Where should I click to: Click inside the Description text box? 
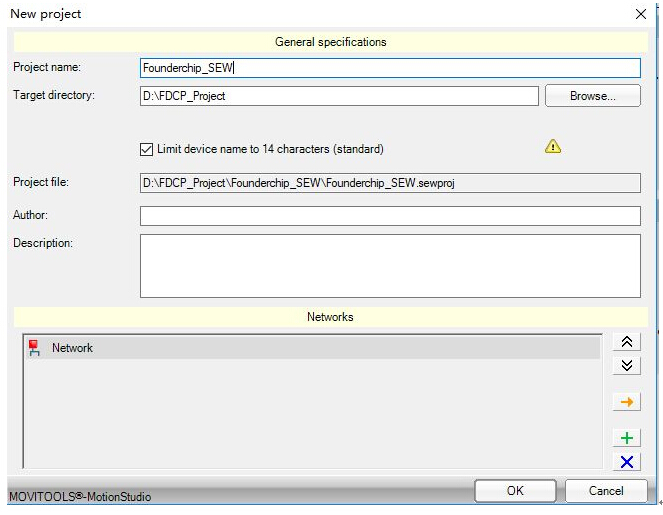[390, 265]
